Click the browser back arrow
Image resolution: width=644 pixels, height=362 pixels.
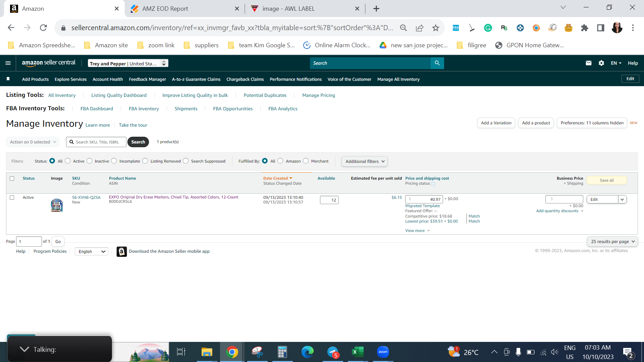click(11, 28)
